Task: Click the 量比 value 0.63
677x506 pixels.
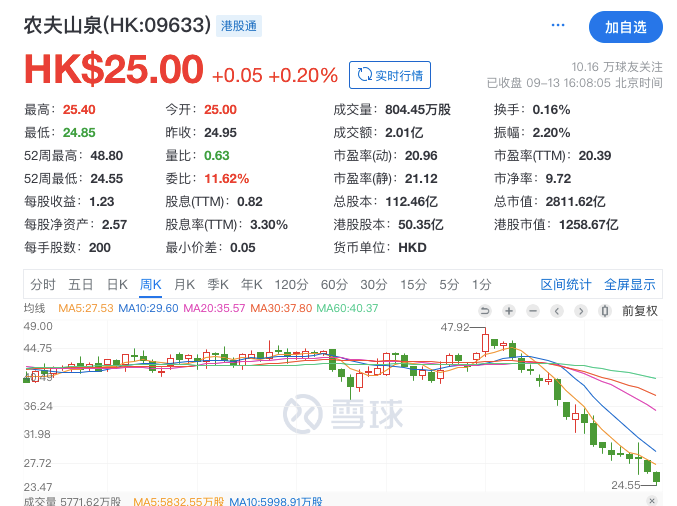Action: click(x=217, y=155)
